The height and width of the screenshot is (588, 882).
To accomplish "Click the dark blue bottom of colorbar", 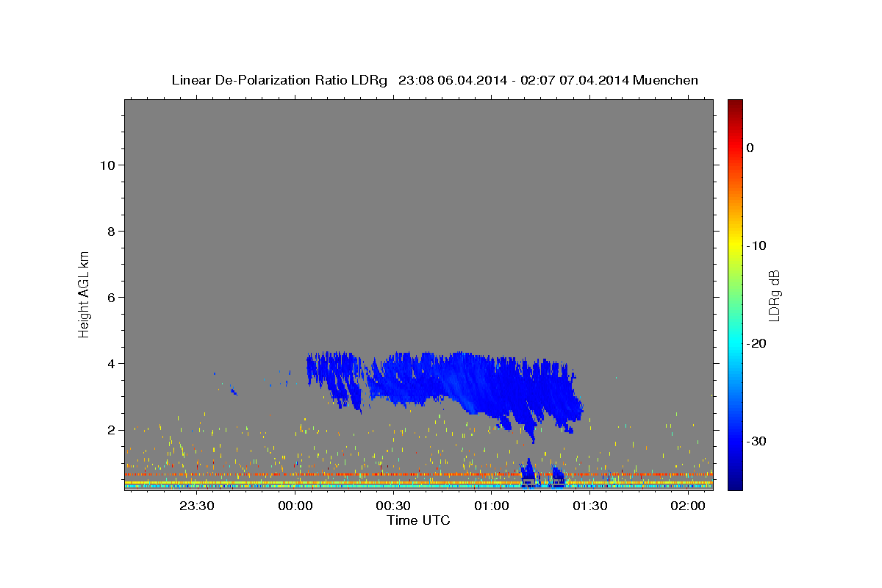I will (735, 483).
